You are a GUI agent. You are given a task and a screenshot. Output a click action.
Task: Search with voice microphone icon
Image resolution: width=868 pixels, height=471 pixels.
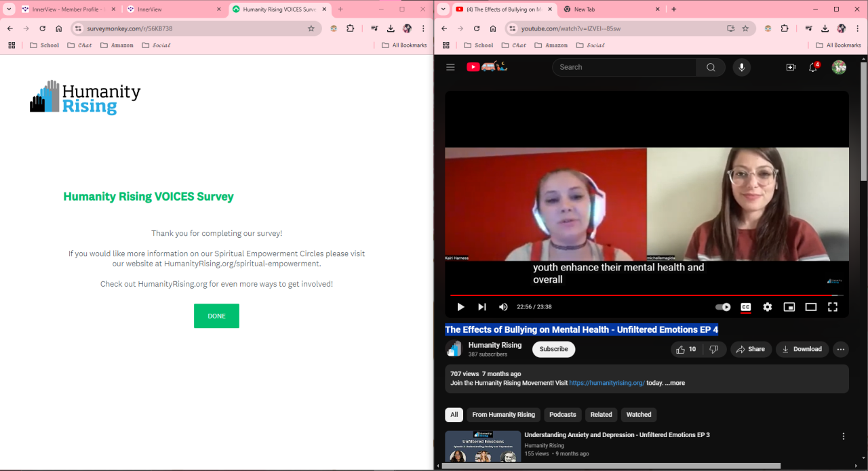tap(741, 67)
